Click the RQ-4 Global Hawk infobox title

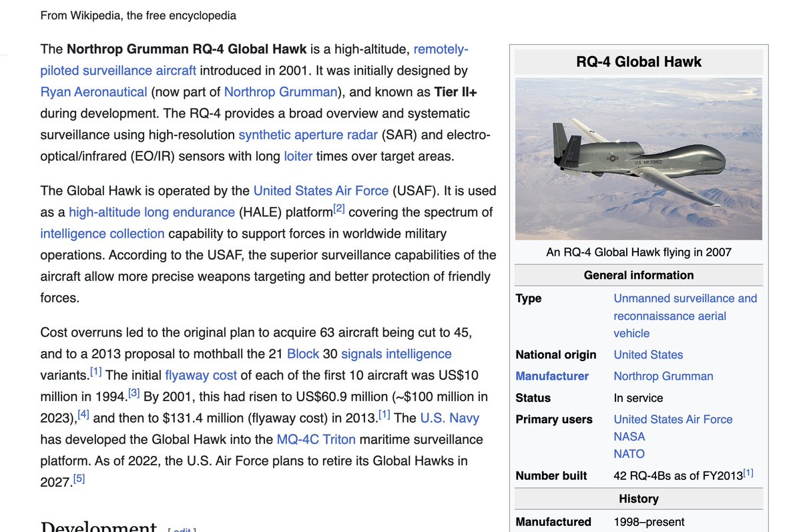pos(639,62)
